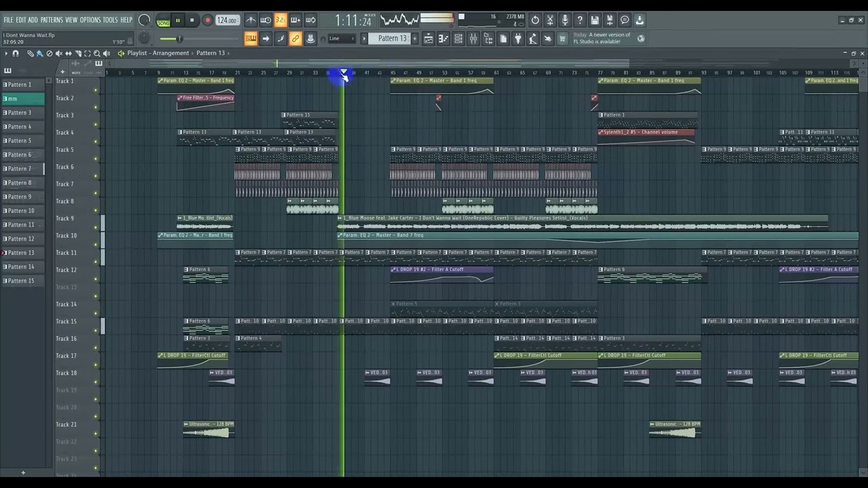Viewport: 868px width, 488px height.
Task: Select the playlist Paint brush tool
Action: [x=40, y=53]
